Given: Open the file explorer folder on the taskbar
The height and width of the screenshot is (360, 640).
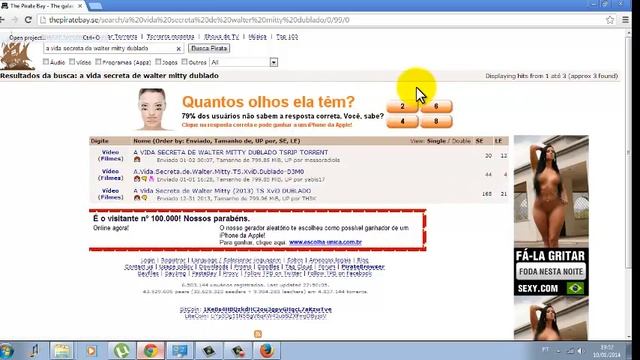Looking at the screenshot, I should point(62,351).
